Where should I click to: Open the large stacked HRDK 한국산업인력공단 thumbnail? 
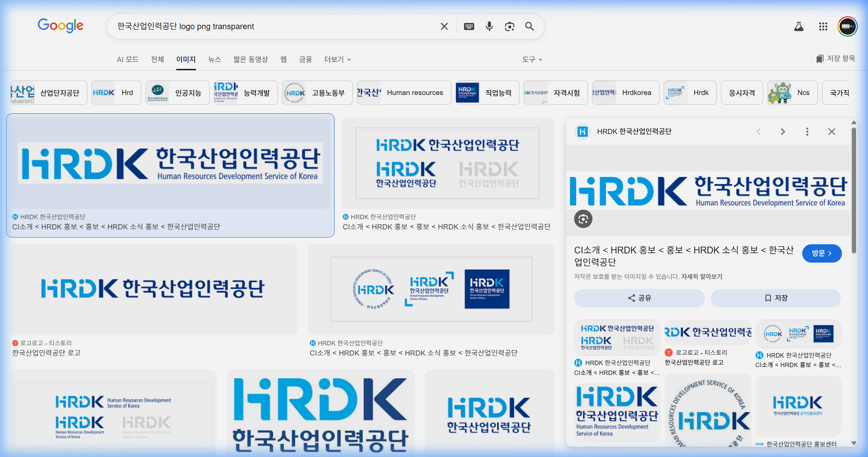click(320, 413)
